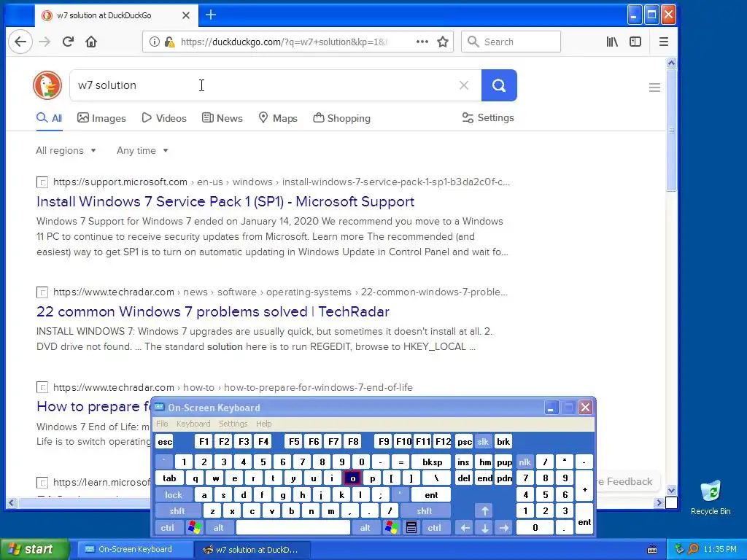Toggle the slk scroll lock key
Viewport: 747px width, 560px height.
coord(483,441)
